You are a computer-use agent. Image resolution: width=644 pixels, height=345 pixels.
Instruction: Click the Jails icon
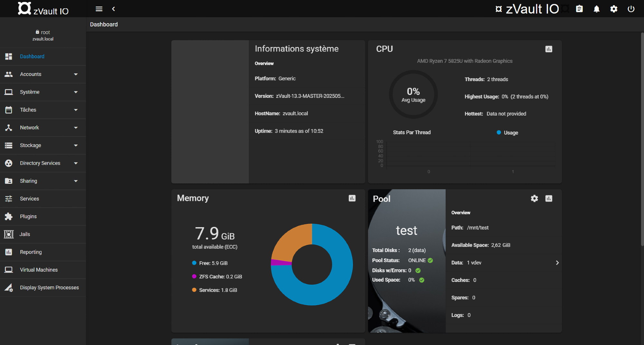pos(9,234)
